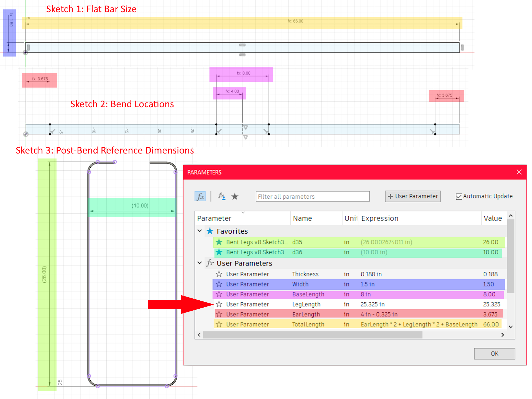Viewport: 532px width, 399px height.
Task: Click the fx all-parameters filter icon
Action: click(x=200, y=196)
